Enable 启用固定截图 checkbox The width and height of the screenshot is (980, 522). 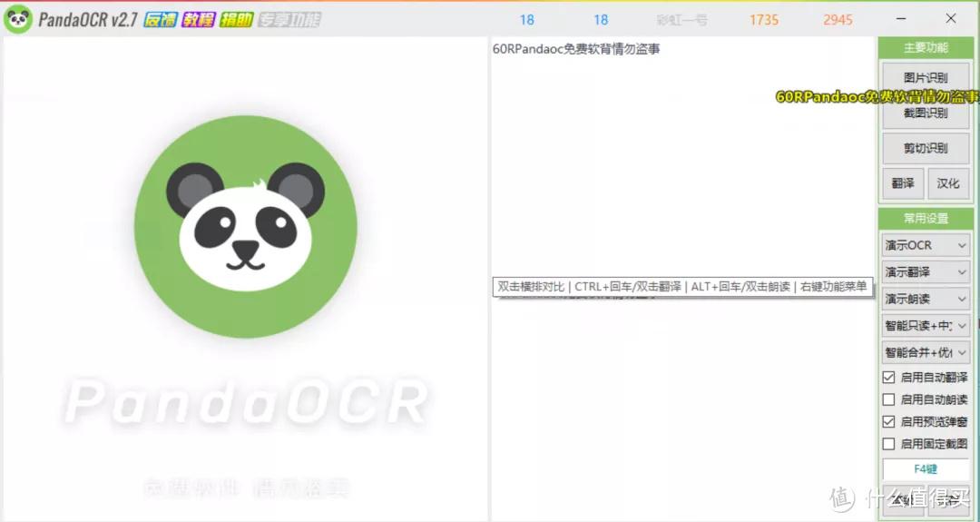point(888,445)
